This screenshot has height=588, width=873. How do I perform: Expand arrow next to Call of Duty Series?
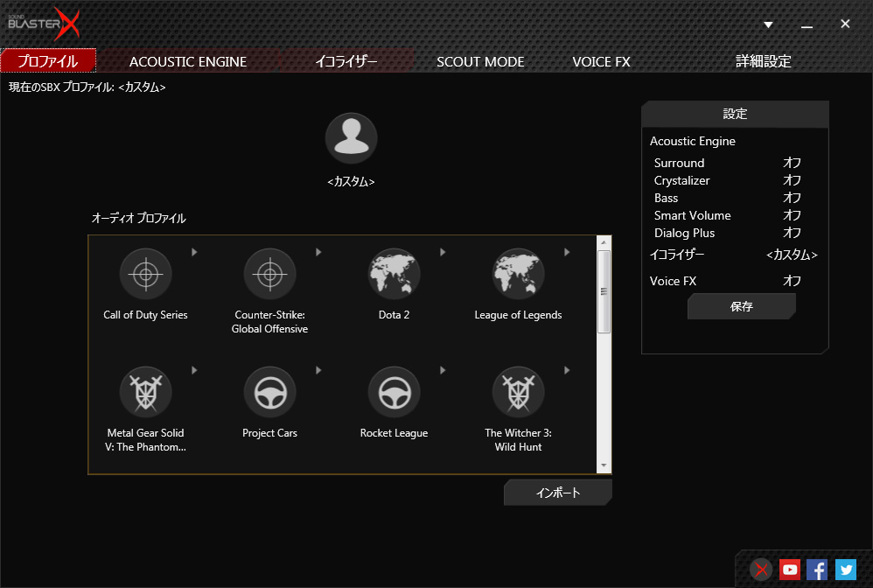[194, 252]
